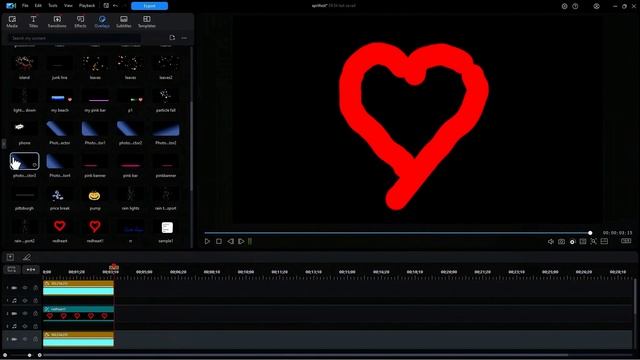Open the help question mark icon

(x=575, y=6)
